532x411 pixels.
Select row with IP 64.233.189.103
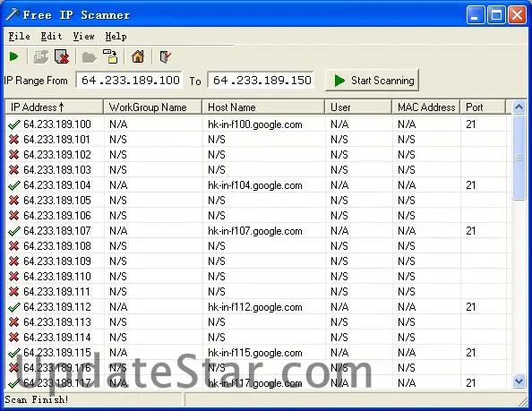(x=258, y=170)
